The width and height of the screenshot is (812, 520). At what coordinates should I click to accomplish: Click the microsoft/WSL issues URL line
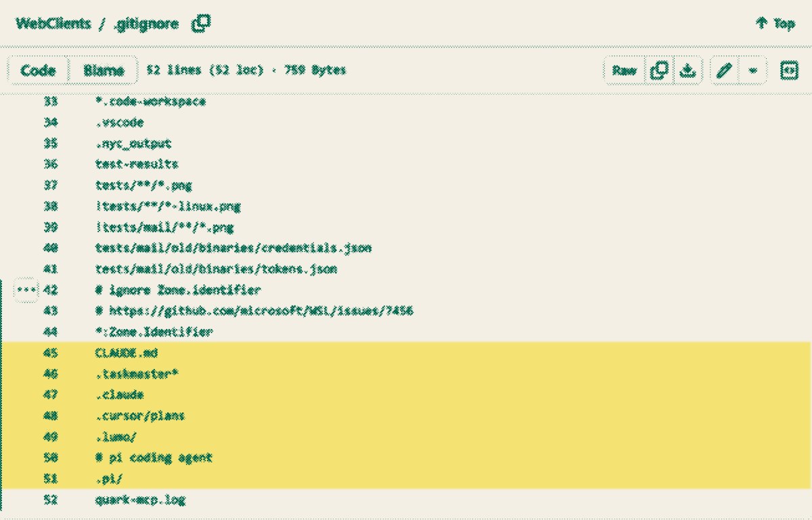tap(254, 311)
